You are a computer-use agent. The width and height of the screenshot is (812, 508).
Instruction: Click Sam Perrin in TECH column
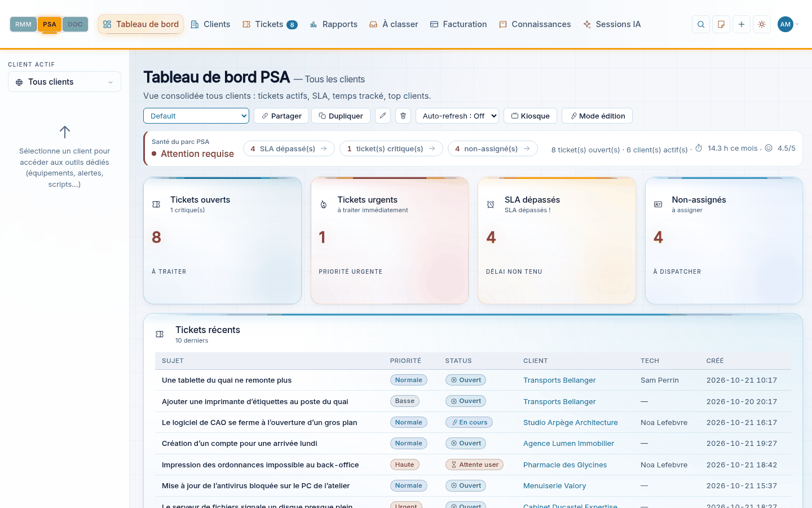click(x=660, y=380)
